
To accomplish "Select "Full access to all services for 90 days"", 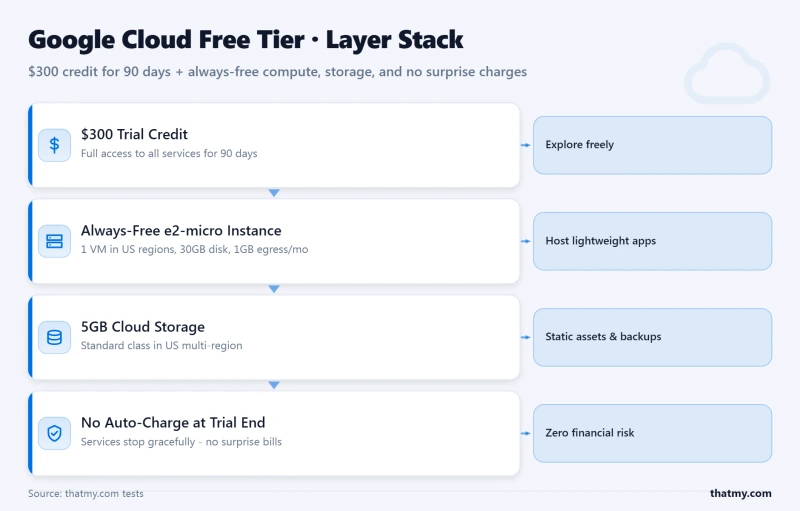I will 169,154.
